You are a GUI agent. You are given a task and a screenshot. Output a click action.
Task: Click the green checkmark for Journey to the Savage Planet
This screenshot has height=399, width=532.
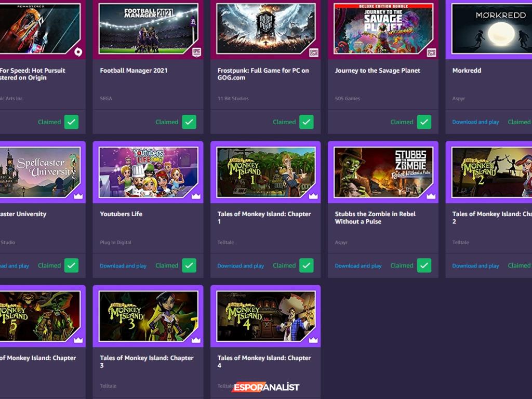pyautogui.click(x=424, y=122)
